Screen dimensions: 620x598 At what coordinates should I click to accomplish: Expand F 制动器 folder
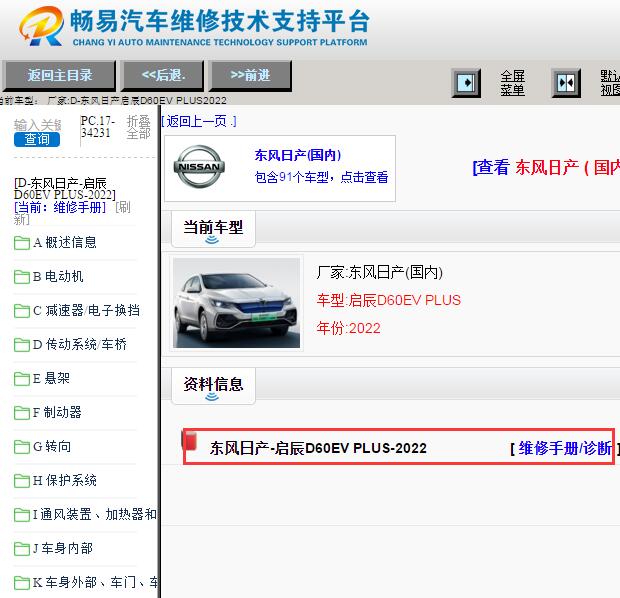point(48,413)
